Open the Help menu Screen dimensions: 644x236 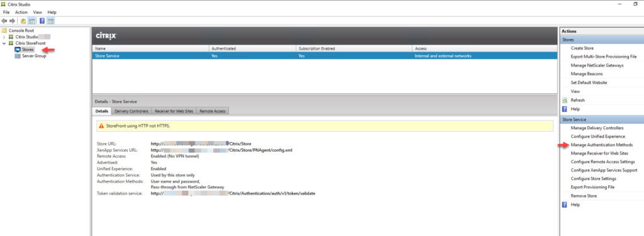pyautogui.click(x=52, y=13)
